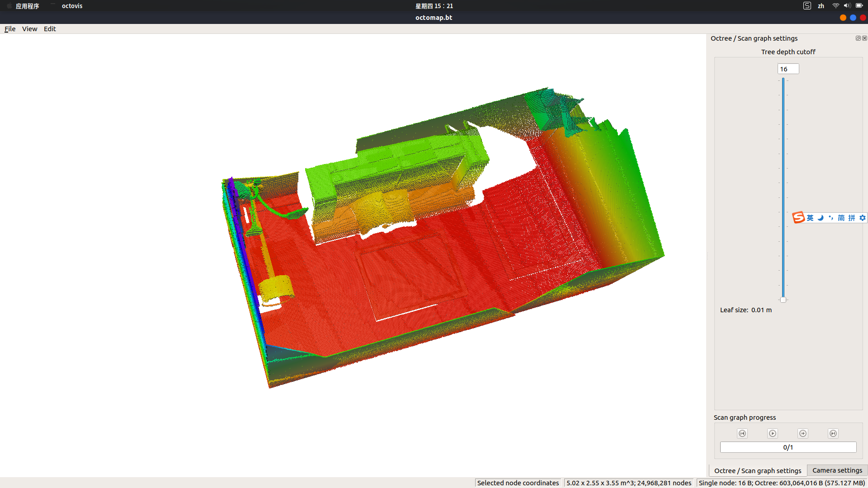Open the View menu
Viewport: 868px width, 488px height.
29,29
